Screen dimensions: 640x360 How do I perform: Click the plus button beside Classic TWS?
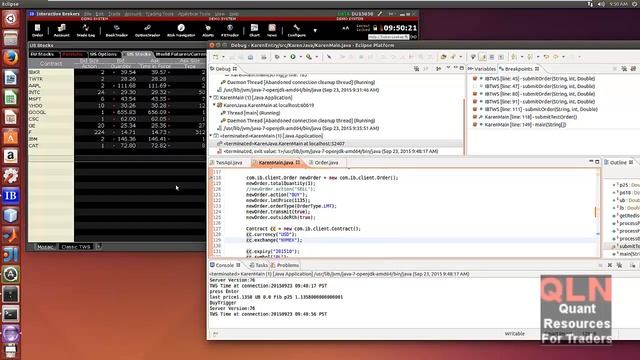(x=98, y=247)
